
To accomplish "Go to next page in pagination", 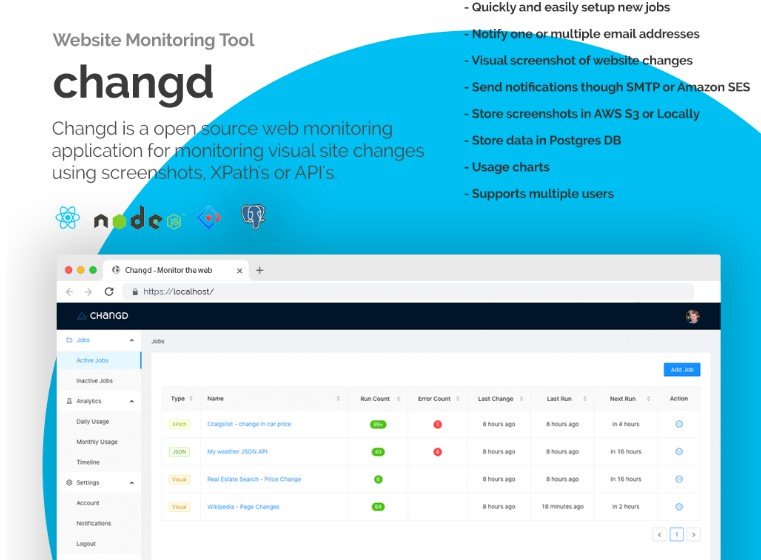I will pyautogui.click(x=694, y=534).
